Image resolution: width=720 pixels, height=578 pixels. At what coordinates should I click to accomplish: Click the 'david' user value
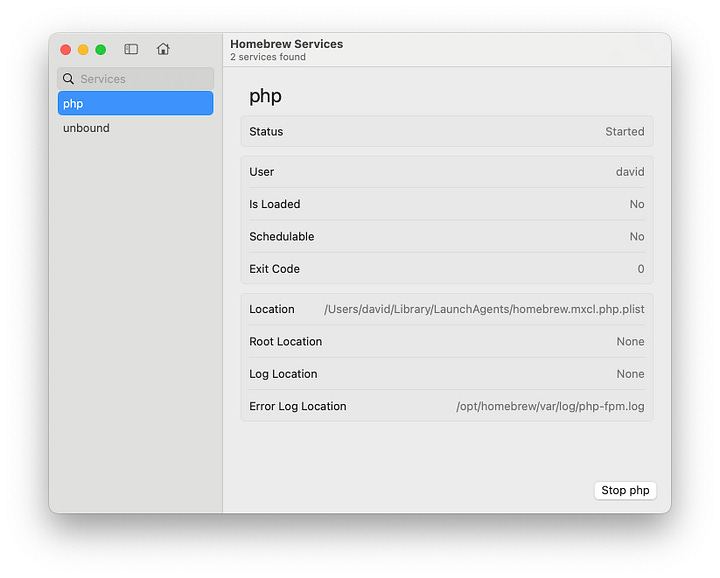tap(630, 172)
